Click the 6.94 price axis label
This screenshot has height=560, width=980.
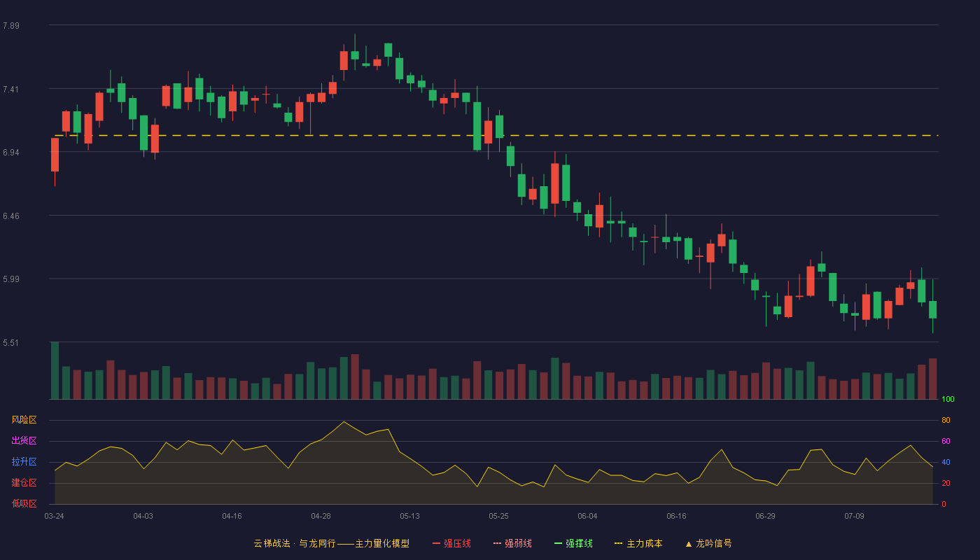point(11,152)
